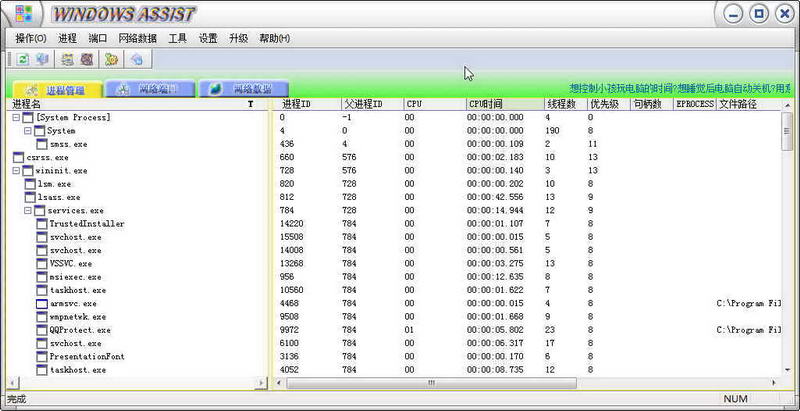Click the right table horizontal scrollbar thumb
800x411 pixels.
click(432, 382)
